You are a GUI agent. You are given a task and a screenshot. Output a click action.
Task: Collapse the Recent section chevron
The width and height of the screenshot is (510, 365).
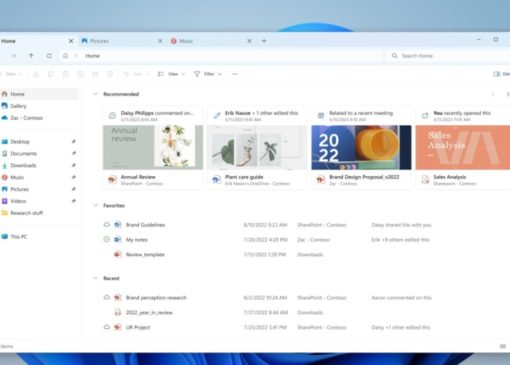pos(95,278)
